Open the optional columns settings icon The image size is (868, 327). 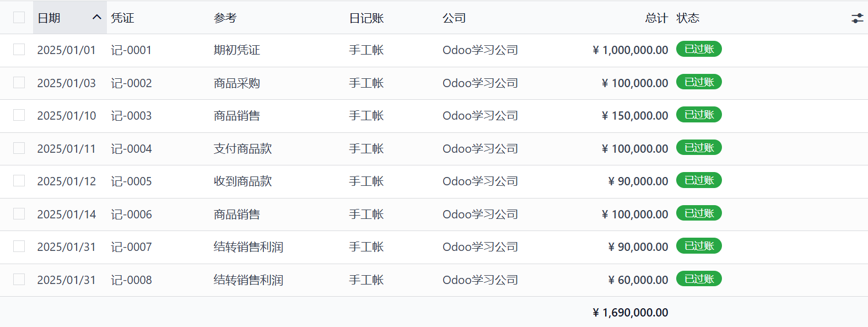click(857, 18)
